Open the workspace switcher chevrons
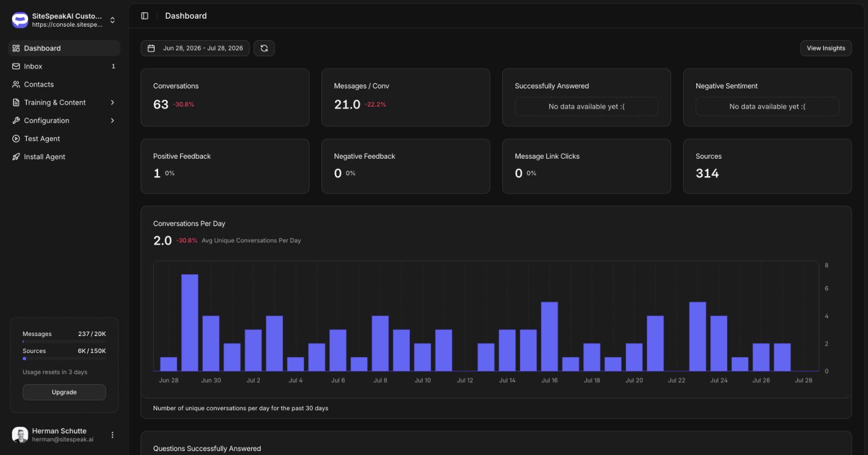The image size is (868, 455). tap(112, 20)
